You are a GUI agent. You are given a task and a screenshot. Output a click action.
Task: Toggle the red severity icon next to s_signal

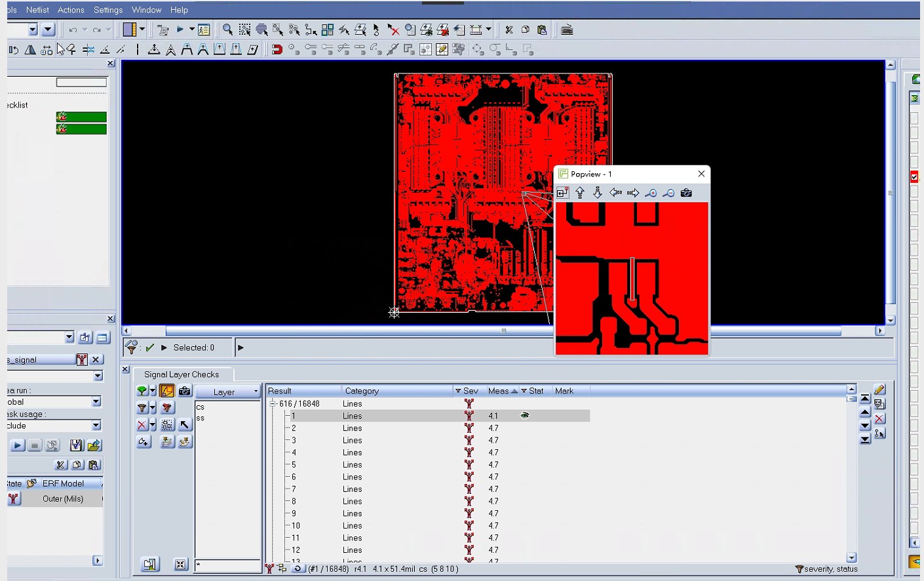(x=82, y=359)
